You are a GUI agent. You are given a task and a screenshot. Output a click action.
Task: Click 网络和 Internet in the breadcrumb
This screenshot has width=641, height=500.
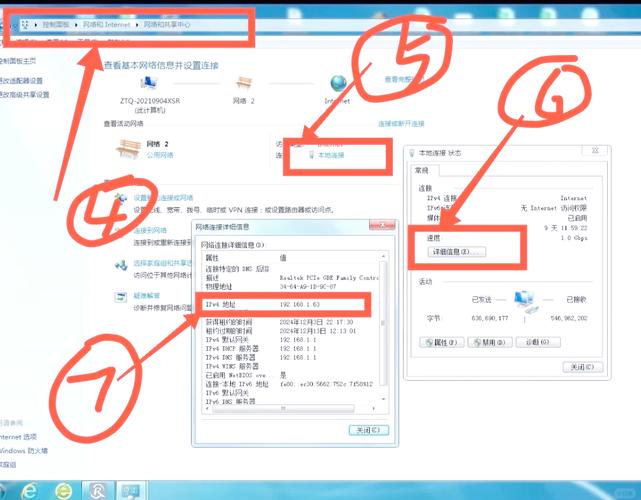(110, 22)
